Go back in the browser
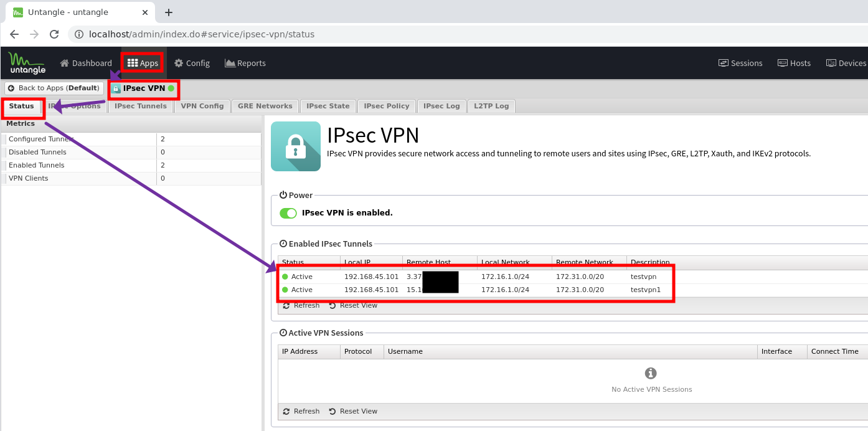The width and height of the screenshot is (868, 431). tap(14, 34)
